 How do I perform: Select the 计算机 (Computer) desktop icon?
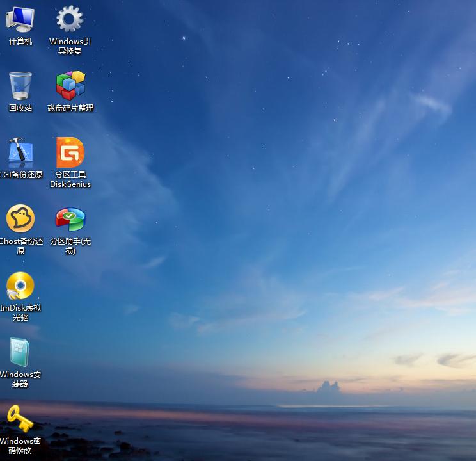pyautogui.click(x=20, y=19)
